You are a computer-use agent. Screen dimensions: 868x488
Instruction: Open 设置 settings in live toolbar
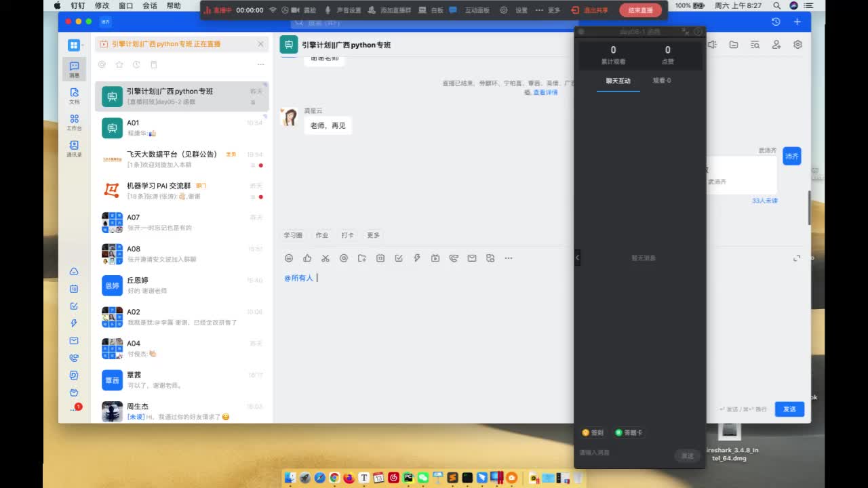[514, 10]
